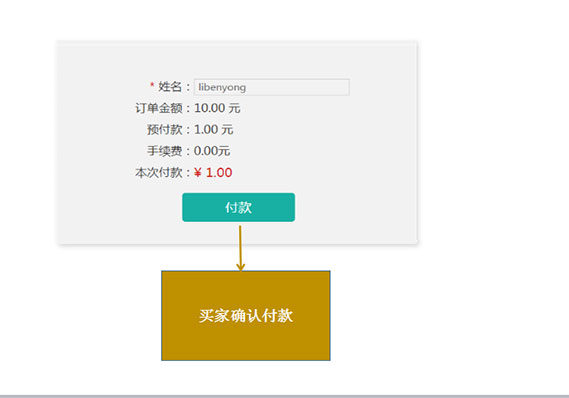The image size is (569, 398).
Task: Select the 0.00元 handling fee value
Action: pos(212,151)
